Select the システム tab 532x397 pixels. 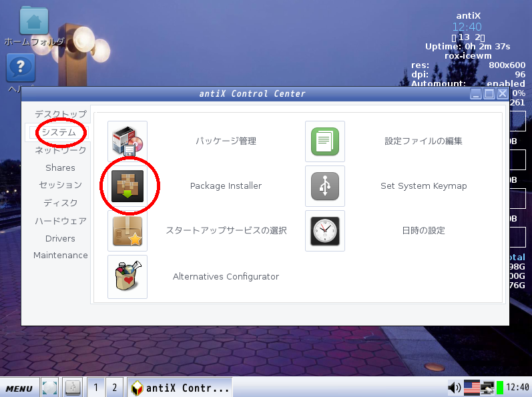(x=59, y=132)
